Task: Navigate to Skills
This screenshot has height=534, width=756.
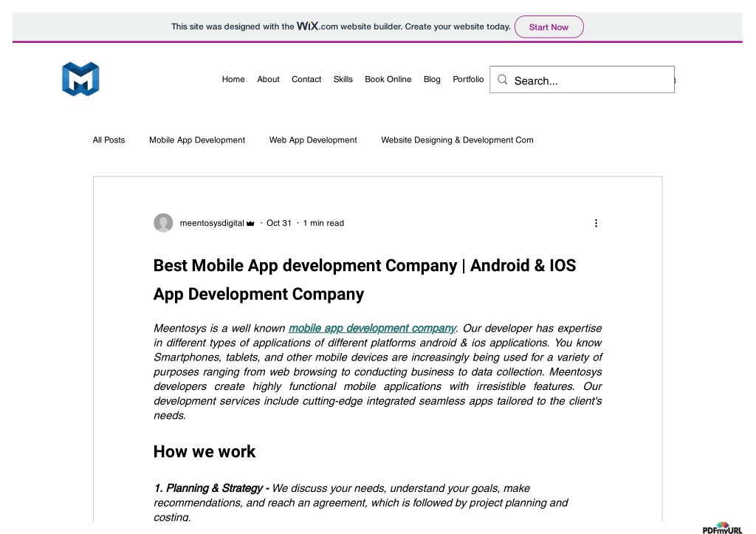Action: (343, 79)
